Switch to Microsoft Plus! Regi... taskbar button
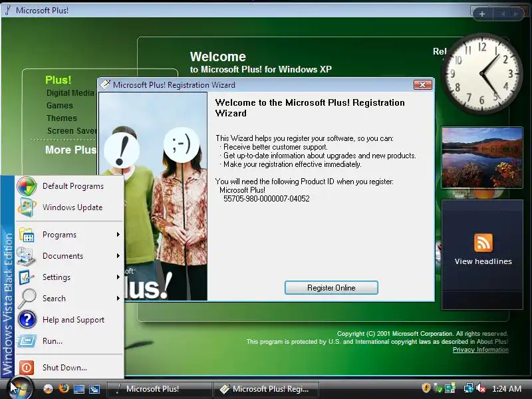 (265, 389)
